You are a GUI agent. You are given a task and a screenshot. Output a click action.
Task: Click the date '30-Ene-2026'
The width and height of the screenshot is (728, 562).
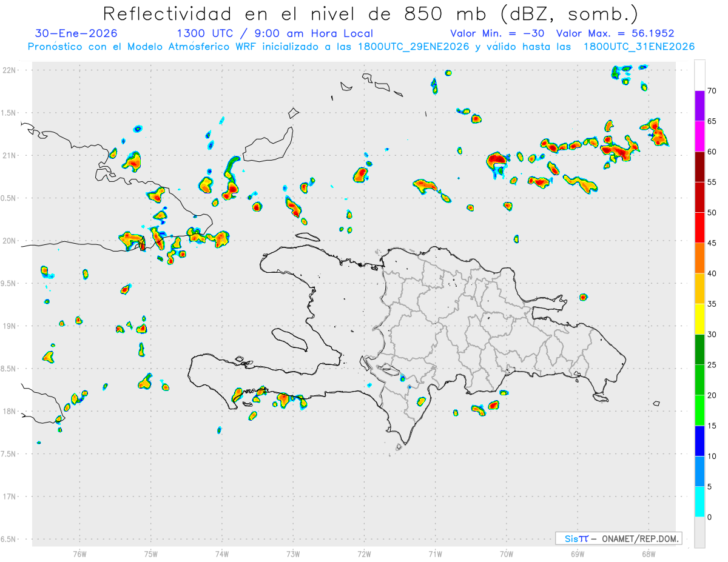tap(76, 33)
